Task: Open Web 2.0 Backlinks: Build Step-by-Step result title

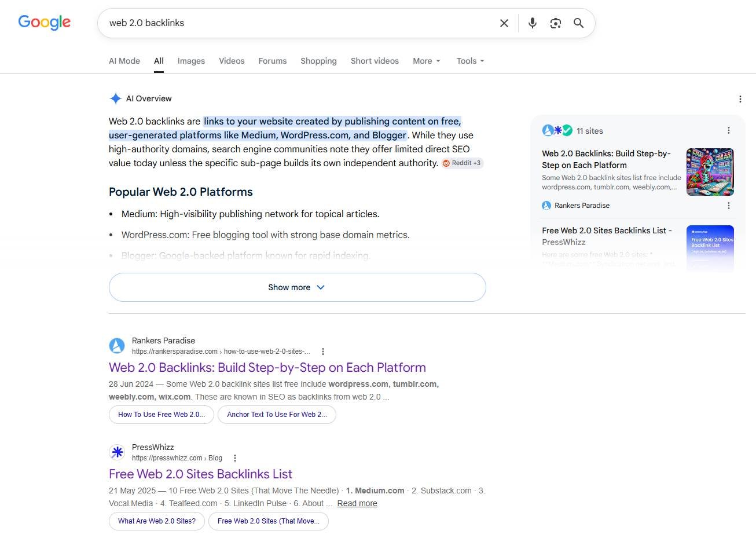Action: (x=267, y=368)
